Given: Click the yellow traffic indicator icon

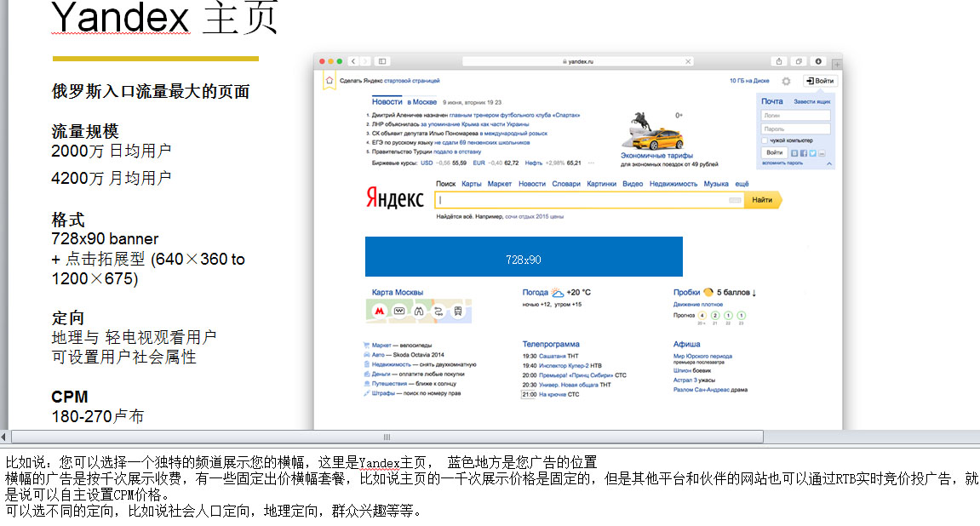Looking at the screenshot, I should pos(708,292).
